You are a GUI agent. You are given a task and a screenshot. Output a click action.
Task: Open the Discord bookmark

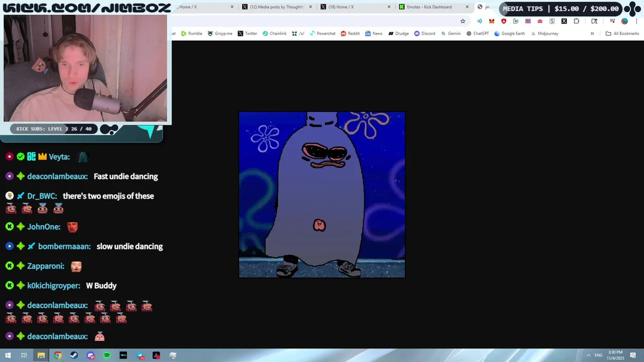point(425,34)
